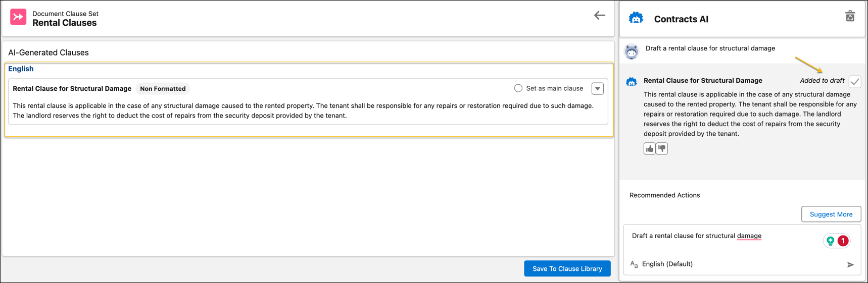Toggle the Added to draft checkmark

[854, 82]
